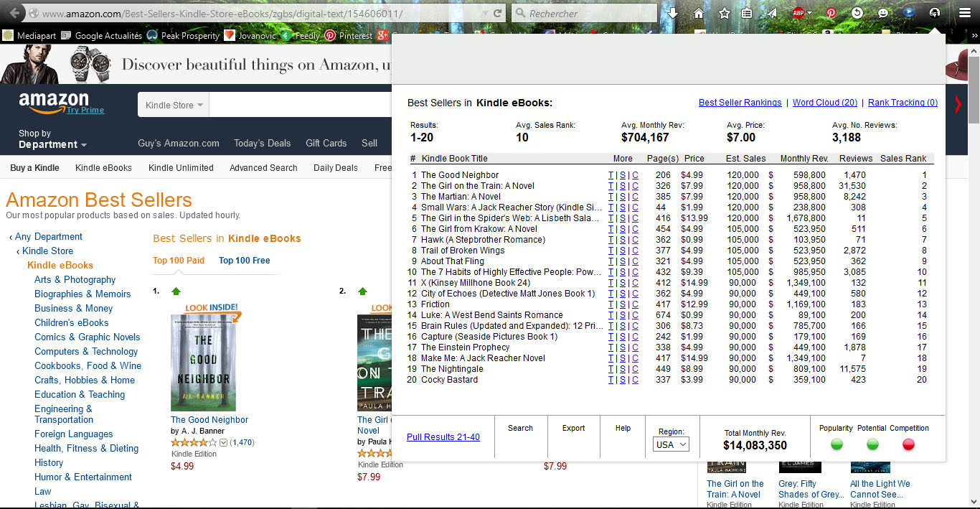
Task: Open the Rank Tracking (0) link
Action: 903,103
